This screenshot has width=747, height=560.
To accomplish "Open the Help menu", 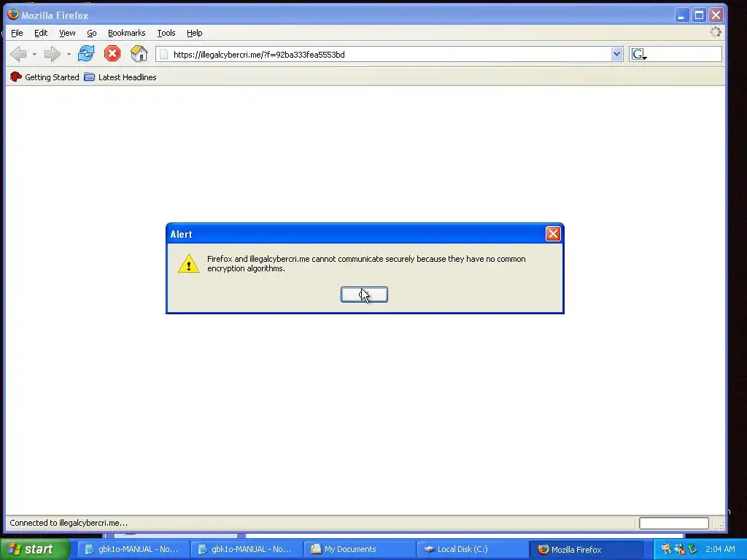I will [194, 33].
